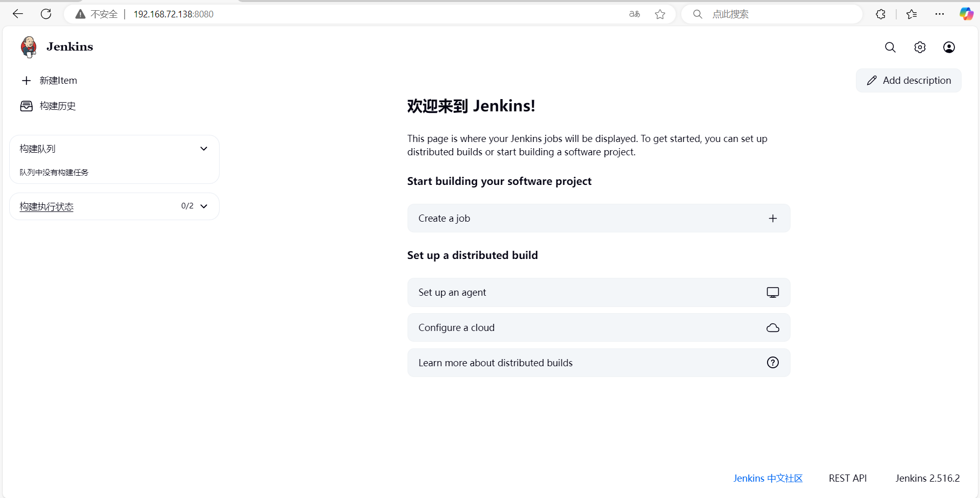The height and width of the screenshot is (498, 980).
Task: Open browser settings and more menu
Action: click(x=940, y=14)
